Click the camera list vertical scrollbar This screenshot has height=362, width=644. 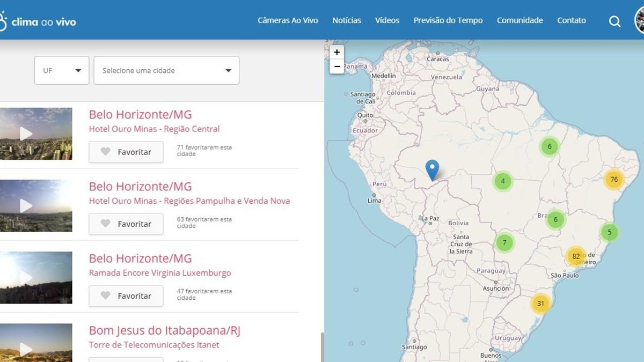coord(322,346)
